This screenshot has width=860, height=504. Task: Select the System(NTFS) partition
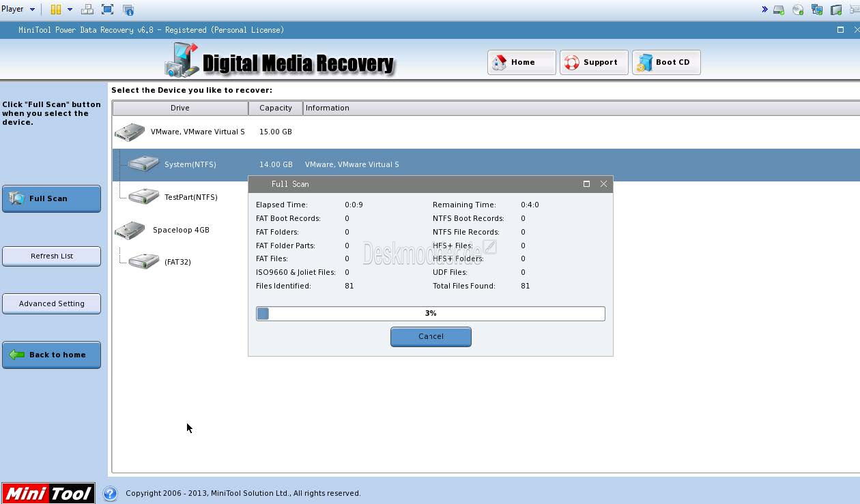pyautogui.click(x=486, y=164)
